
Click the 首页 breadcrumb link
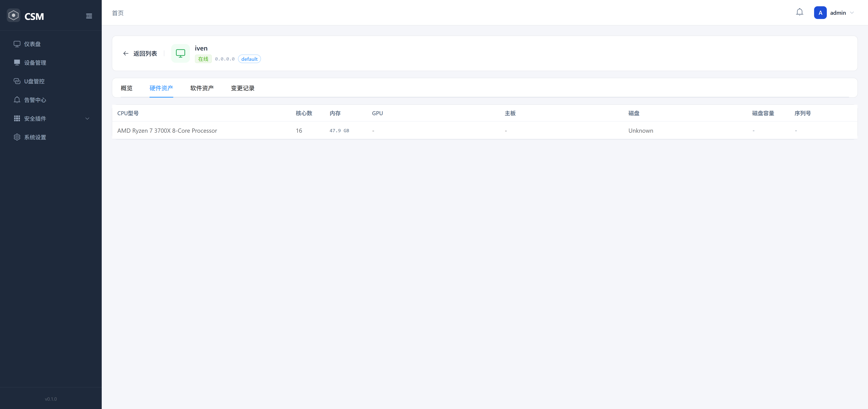(x=118, y=13)
